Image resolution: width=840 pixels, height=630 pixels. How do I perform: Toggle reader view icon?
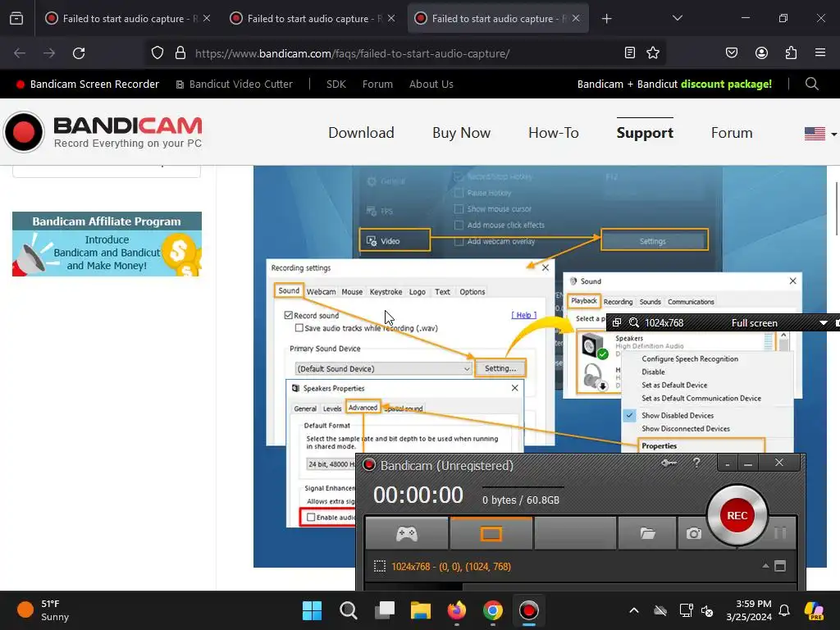coord(630,52)
